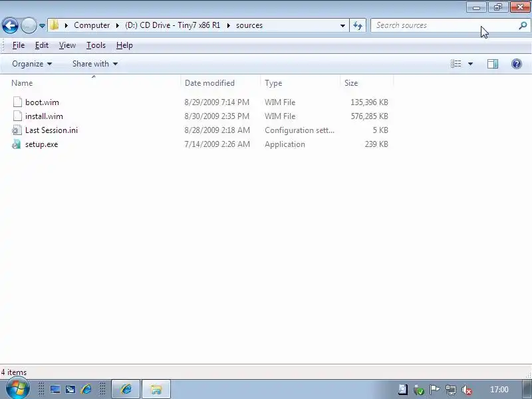The width and height of the screenshot is (532, 399).
Task: Sort by the Size column header
Action: tap(351, 83)
